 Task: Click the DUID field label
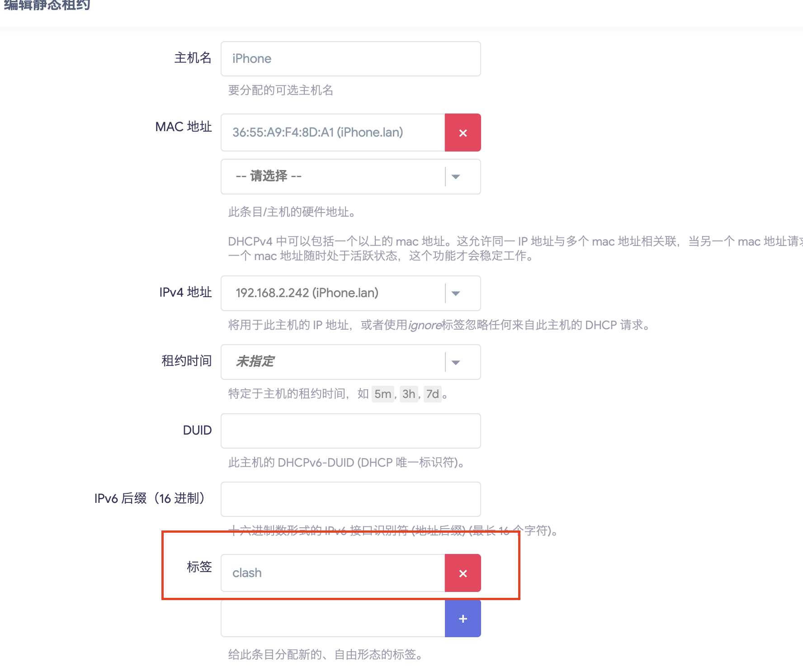coord(197,430)
